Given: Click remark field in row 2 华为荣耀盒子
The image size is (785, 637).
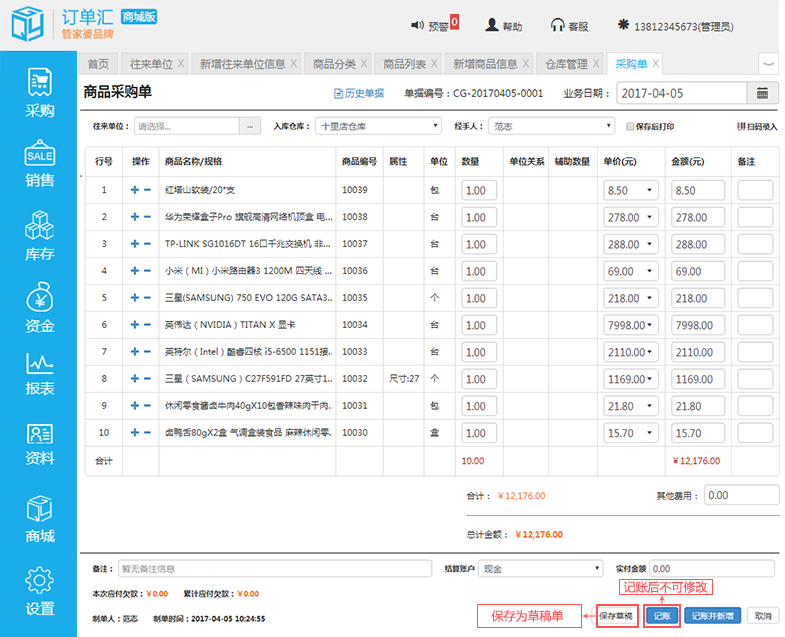Looking at the screenshot, I should [755, 217].
